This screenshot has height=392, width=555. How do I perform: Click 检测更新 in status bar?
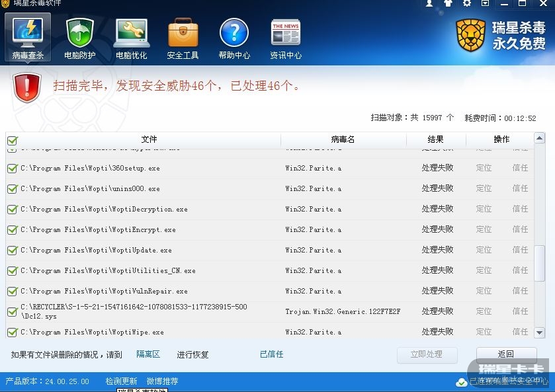[121, 381]
